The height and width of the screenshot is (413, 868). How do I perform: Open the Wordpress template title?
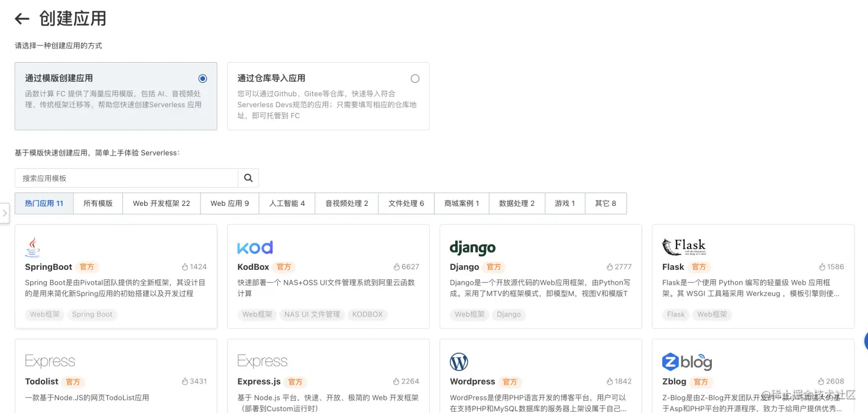pos(472,382)
